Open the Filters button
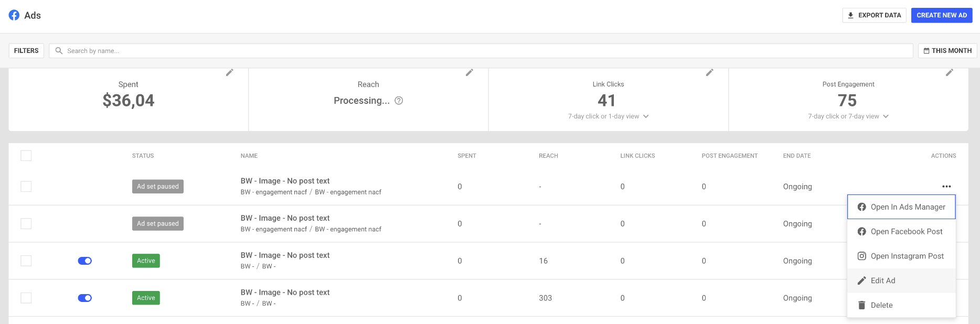This screenshot has height=324, width=980. pyautogui.click(x=26, y=51)
